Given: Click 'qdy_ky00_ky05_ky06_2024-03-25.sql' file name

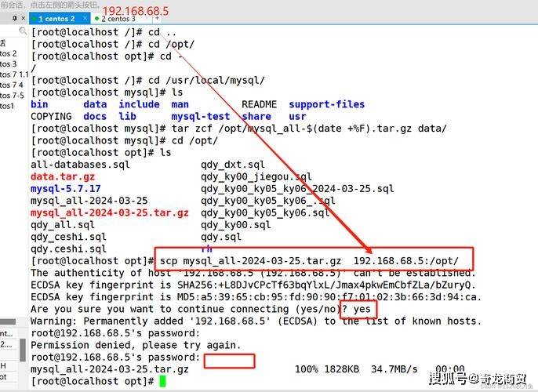Looking at the screenshot, I should [x=297, y=189].
